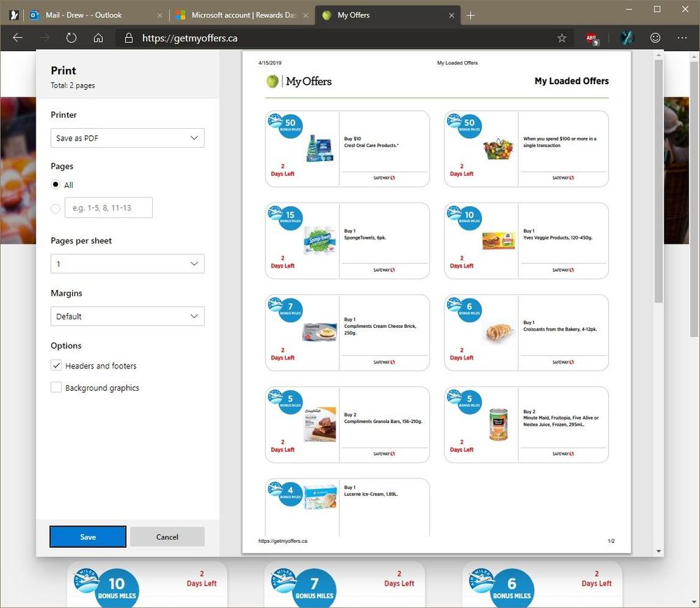Click the browser back arrow
The height and width of the screenshot is (608, 700).
18,38
